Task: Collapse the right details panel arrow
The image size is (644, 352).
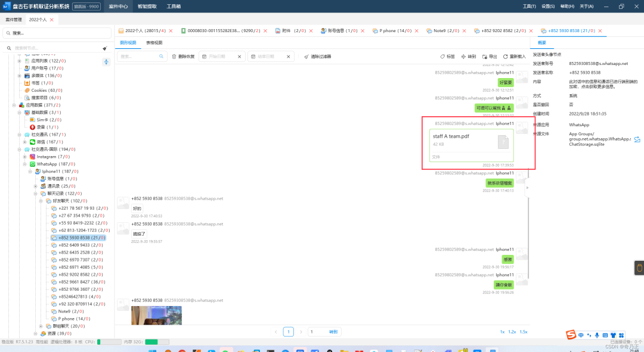Action: click(527, 188)
